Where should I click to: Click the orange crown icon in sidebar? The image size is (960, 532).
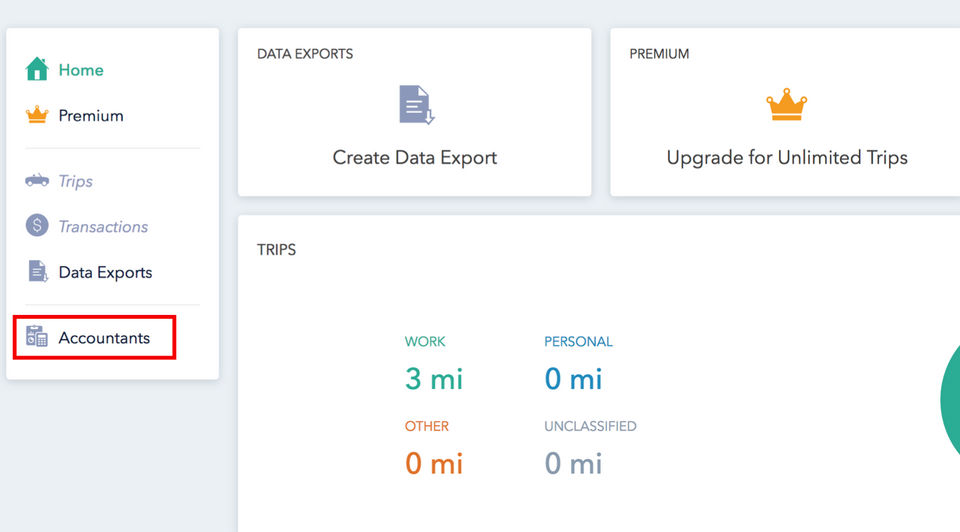pyautogui.click(x=37, y=115)
